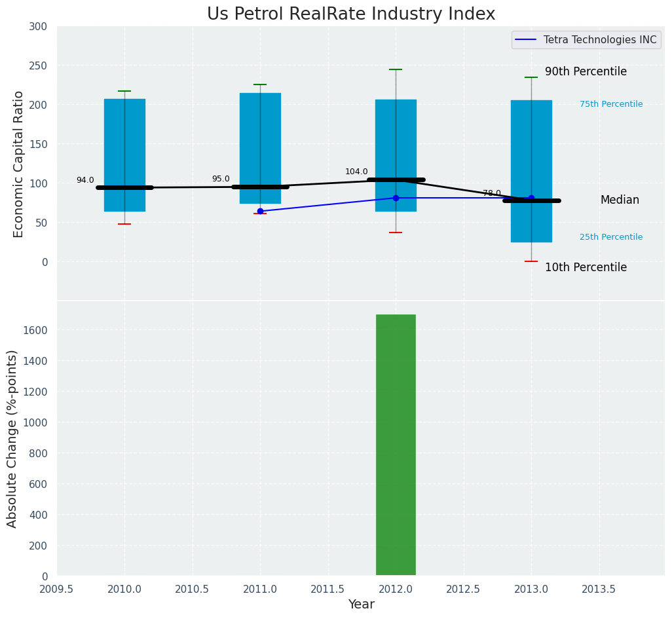The height and width of the screenshot is (617, 672).
Task: Select the green bar at year 2012
Action: pos(396,445)
